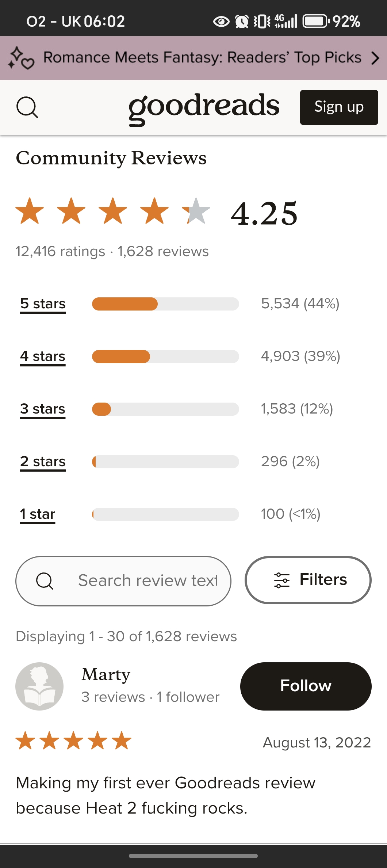Follow reviewer Marty
Screen dimensions: 387x868
(x=306, y=686)
